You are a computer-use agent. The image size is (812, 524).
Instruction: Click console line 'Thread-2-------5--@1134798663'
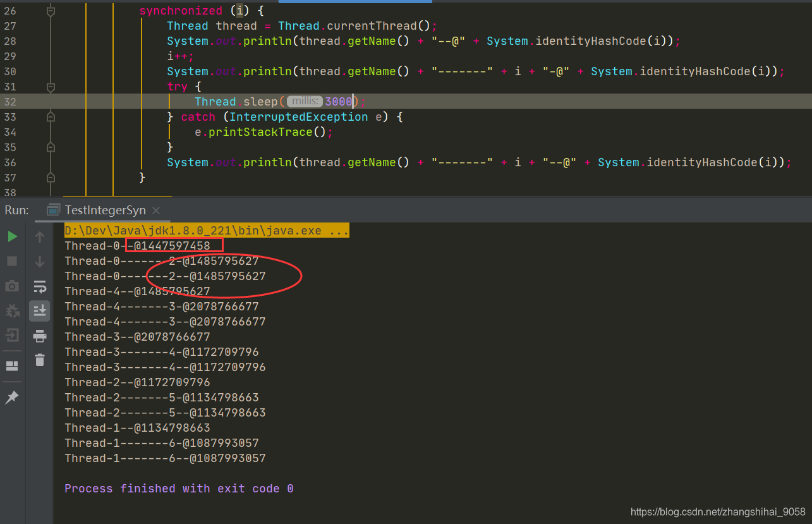165,413
